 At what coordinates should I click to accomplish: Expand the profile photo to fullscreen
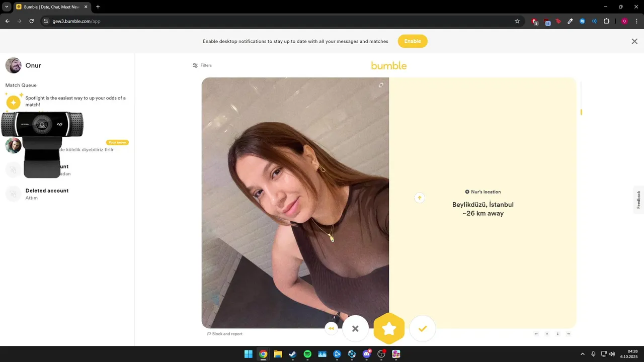point(381,85)
